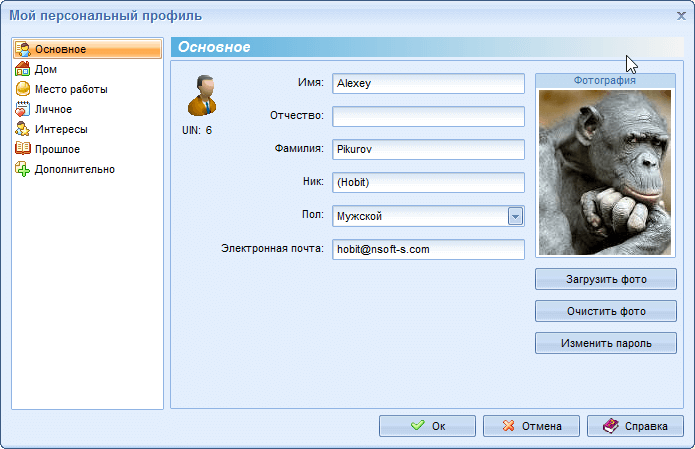Viewport: 695px width, 449px height.
Task: Open help with the Справка button
Action: point(635,426)
